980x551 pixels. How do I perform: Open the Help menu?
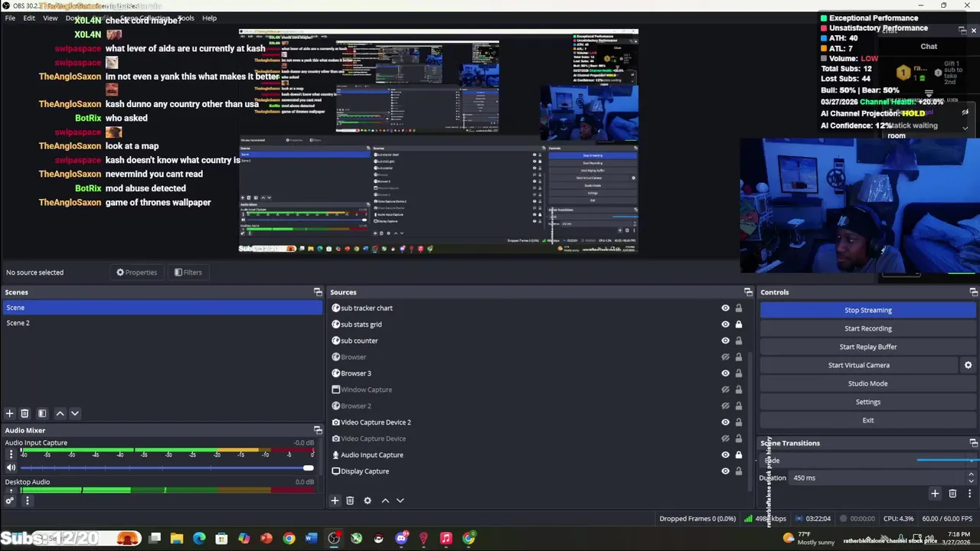[209, 18]
